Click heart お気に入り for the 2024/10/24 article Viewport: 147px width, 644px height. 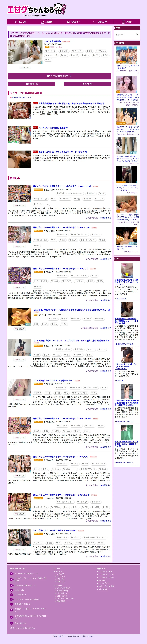coord(19,438)
